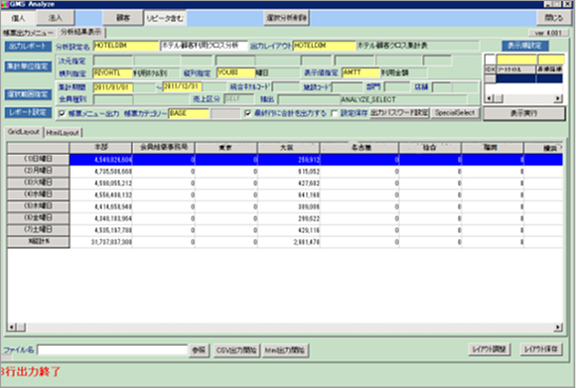Click the 売上区分 field
The image size is (576, 388).
(238, 99)
